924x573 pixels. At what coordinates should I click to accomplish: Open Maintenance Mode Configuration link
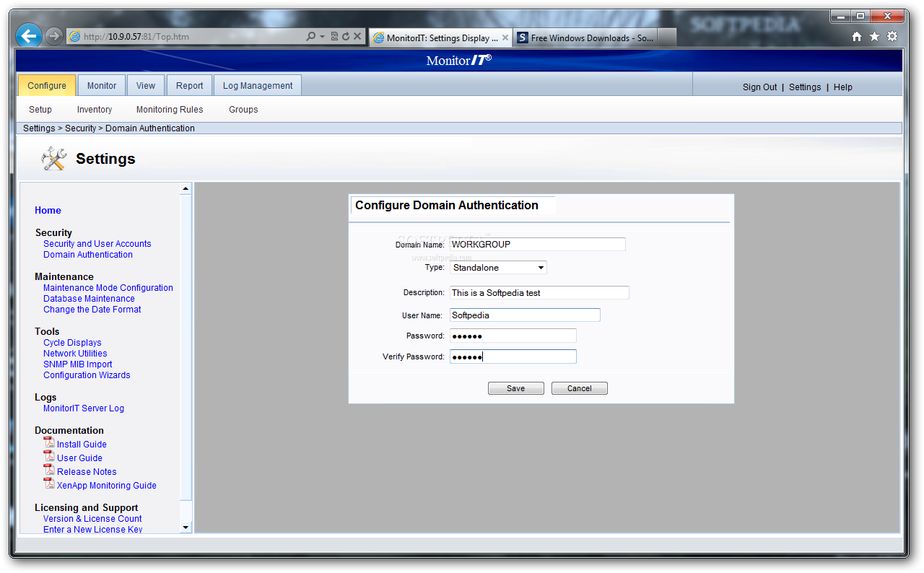(108, 288)
